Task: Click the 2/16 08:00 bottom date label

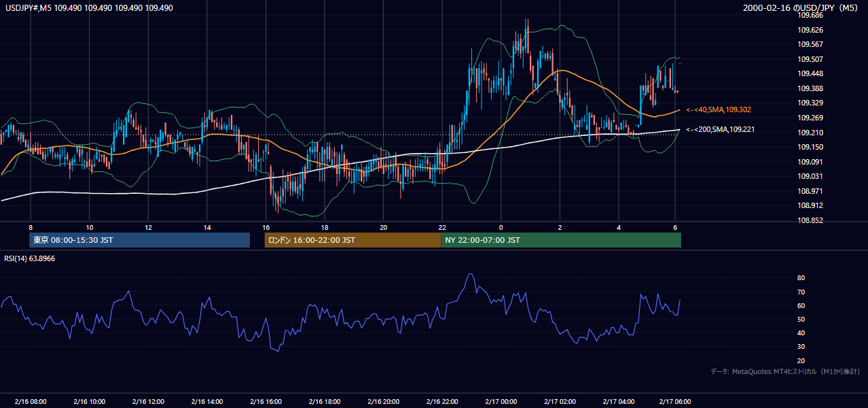Action: pos(31,401)
